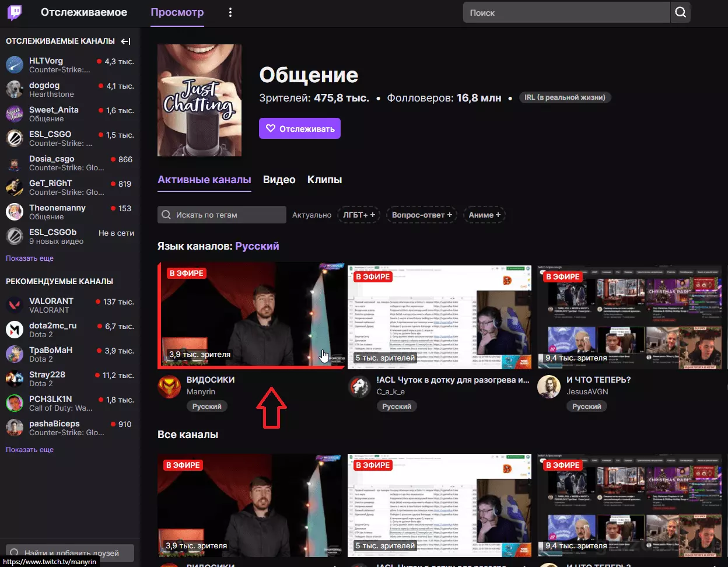Open Dosia_csgo channel avatar
This screenshot has width=728, height=567.
point(15,163)
